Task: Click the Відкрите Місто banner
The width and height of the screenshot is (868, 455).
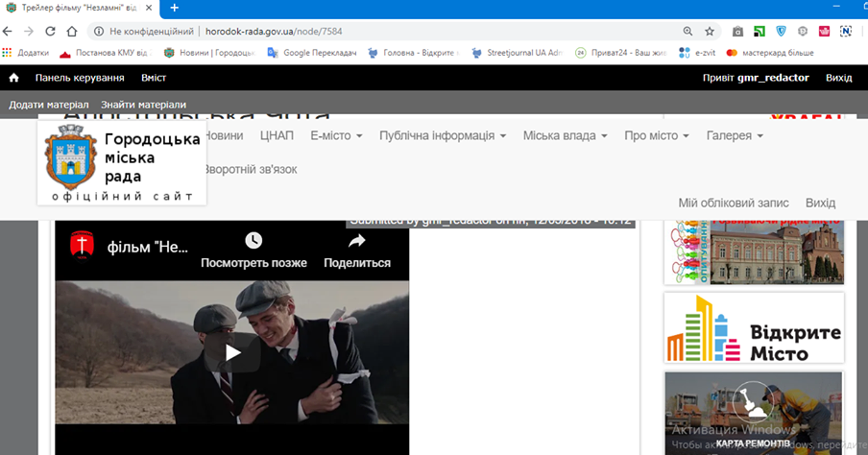Action: (754, 328)
